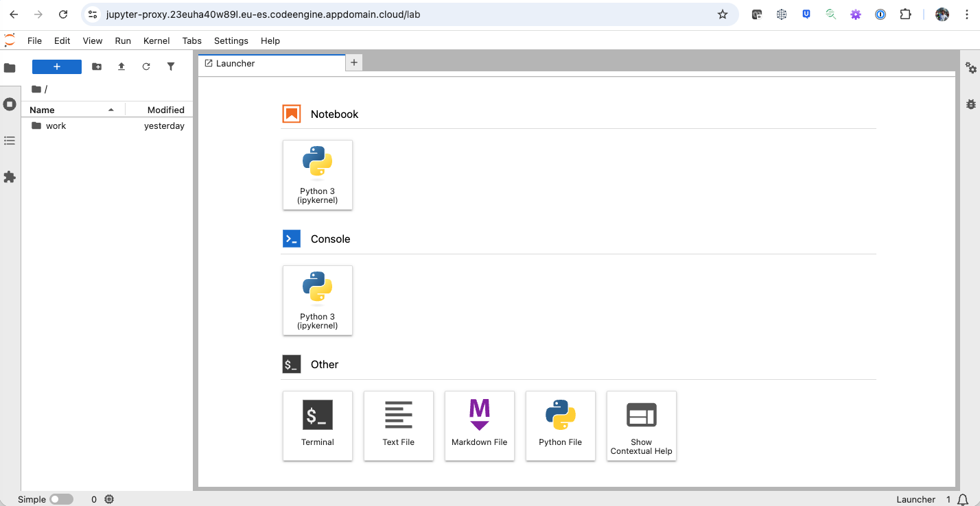Open the File menu
The image size is (980, 506).
(x=34, y=40)
